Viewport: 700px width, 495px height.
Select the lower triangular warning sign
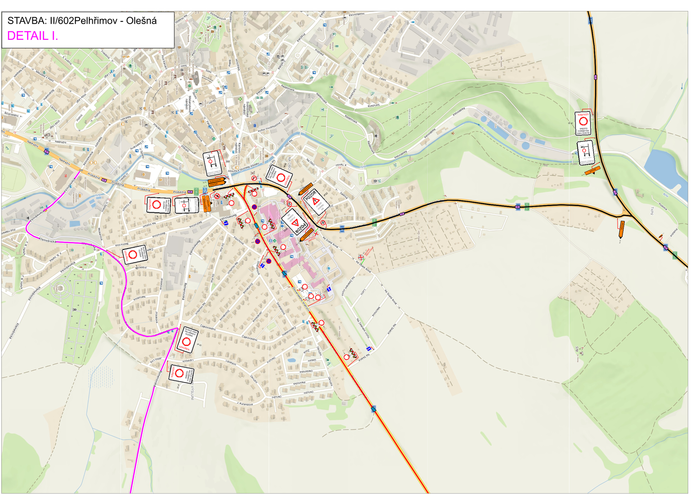[295, 222]
